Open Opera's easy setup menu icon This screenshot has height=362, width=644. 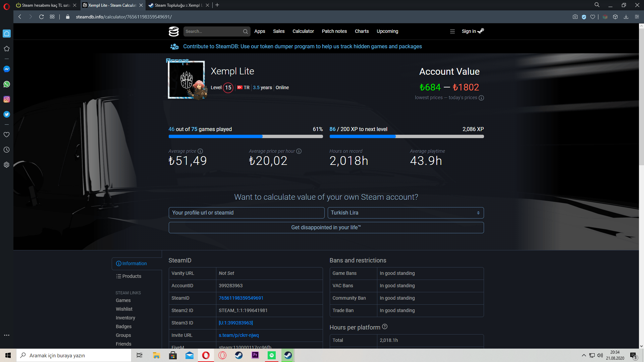(637, 17)
